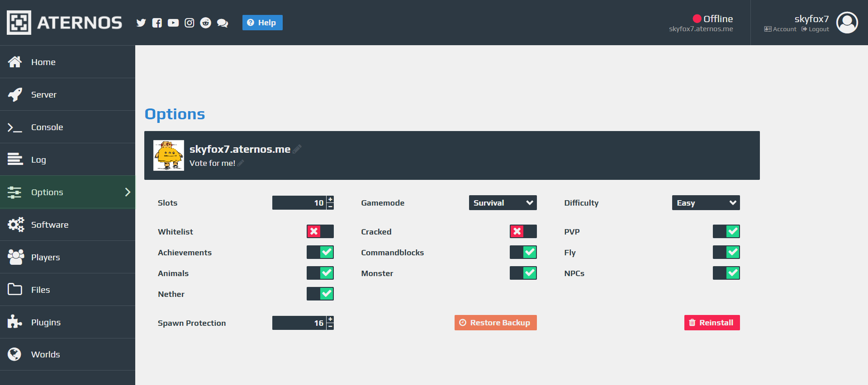Increase Spawn Protection with plus
868x385 pixels.
(x=330, y=319)
